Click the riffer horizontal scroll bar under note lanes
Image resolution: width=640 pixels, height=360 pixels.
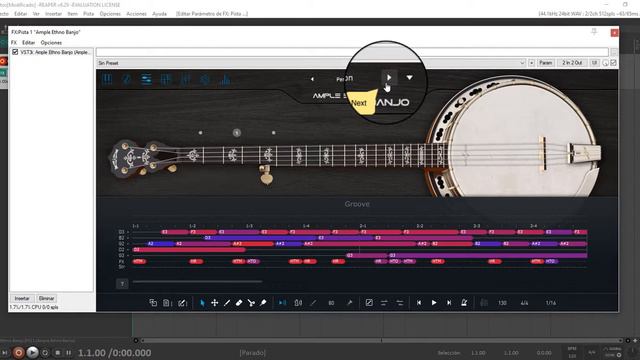(x=197, y=281)
